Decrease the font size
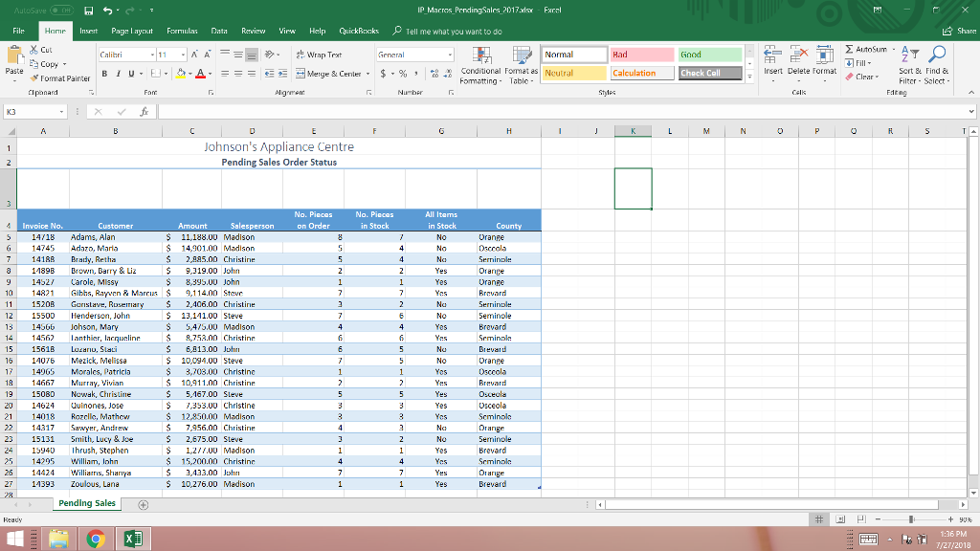Screen dimensions: 980x551 208,55
